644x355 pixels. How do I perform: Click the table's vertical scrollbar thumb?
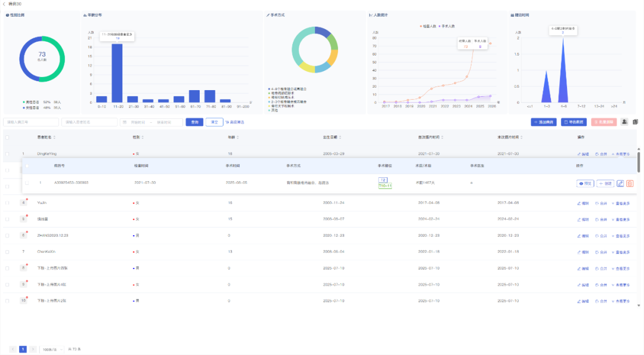point(639,162)
